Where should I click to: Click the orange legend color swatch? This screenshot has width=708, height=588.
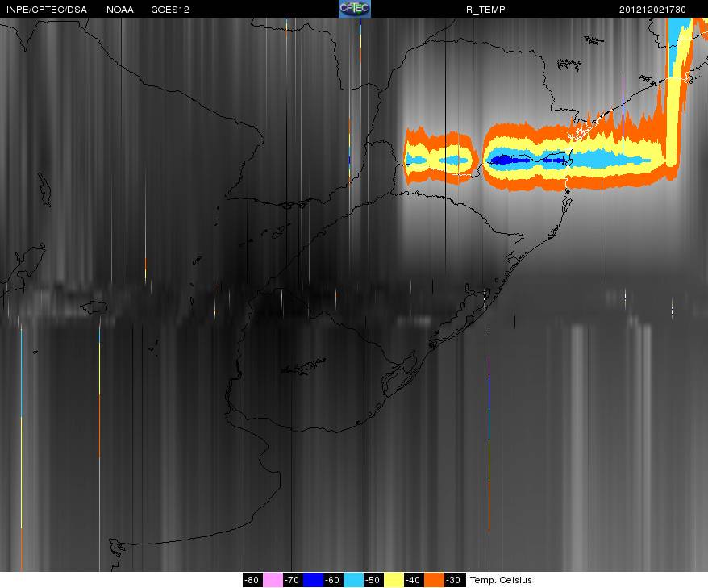pyautogui.click(x=434, y=580)
